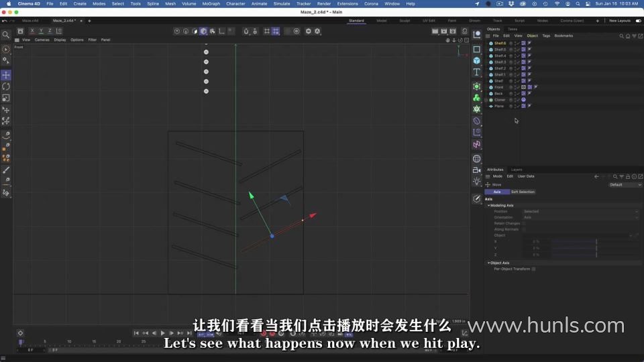
Task: Select the Front object in Objects list
Action: 498,87
